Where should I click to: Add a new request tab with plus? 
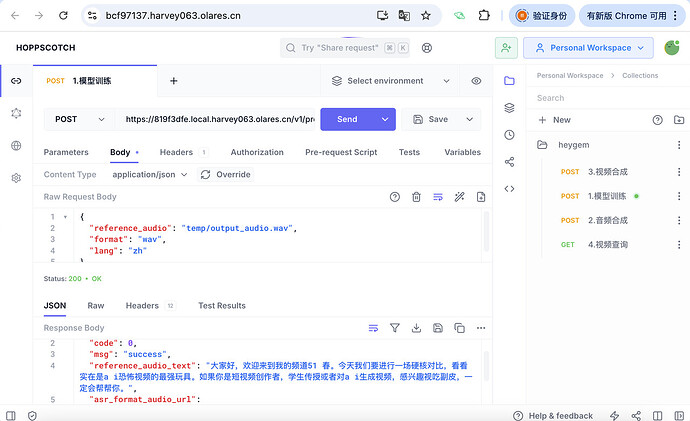click(x=174, y=81)
